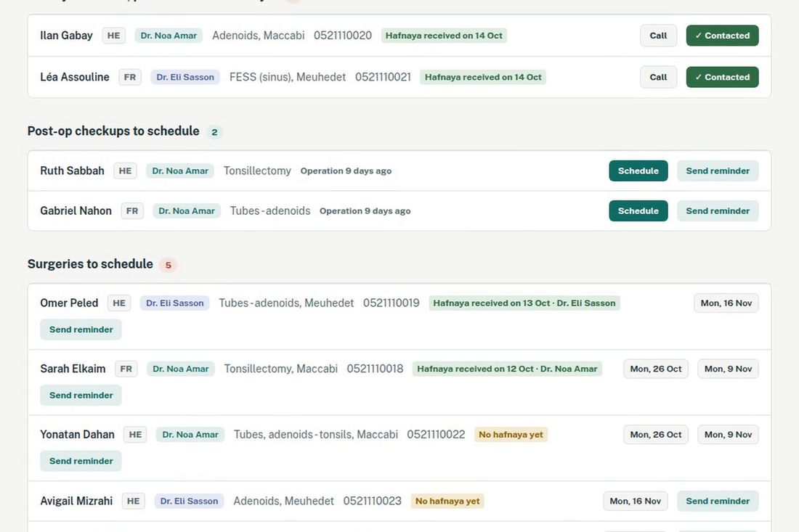Click Dr. Noa Amar tag on Ruth Sabbah row
The image size is (799, 532).
180,171
